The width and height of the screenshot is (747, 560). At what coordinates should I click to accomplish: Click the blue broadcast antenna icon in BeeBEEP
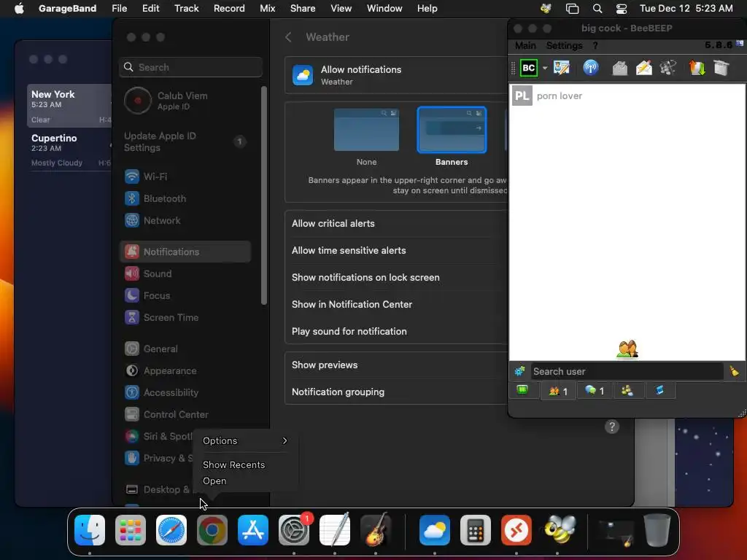click(591, 68)
